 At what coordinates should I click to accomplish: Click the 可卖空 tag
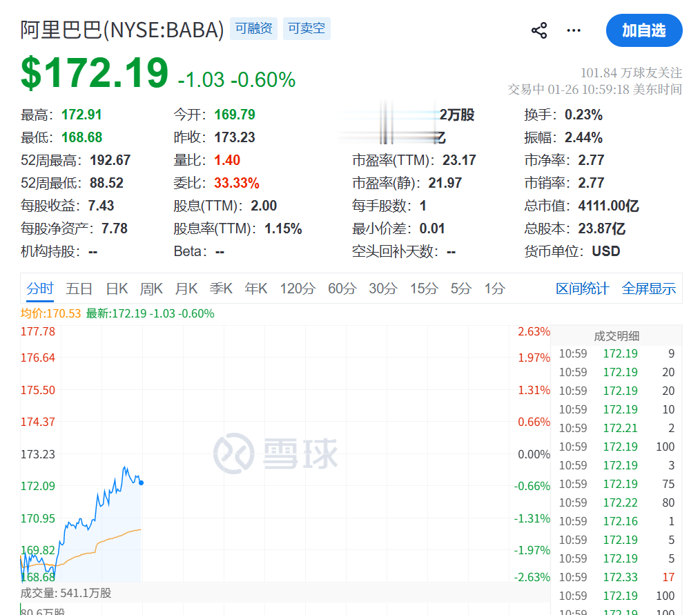[307, 28]
